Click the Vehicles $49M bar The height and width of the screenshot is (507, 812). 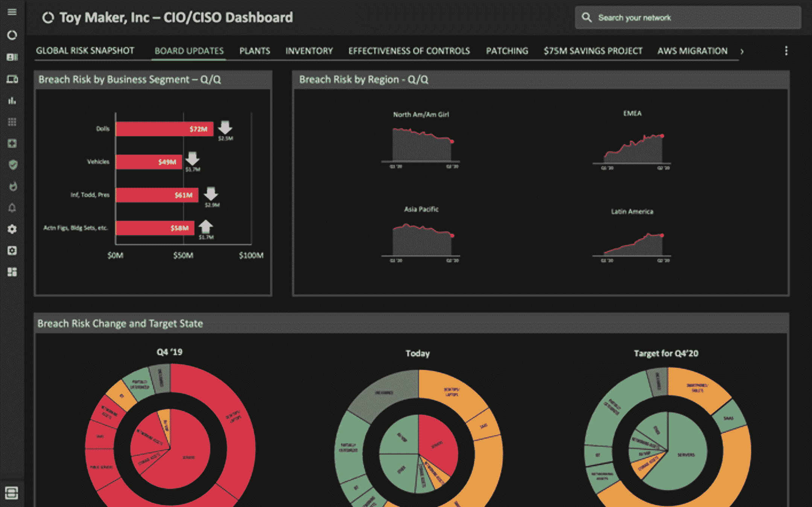tap(149, 162)
